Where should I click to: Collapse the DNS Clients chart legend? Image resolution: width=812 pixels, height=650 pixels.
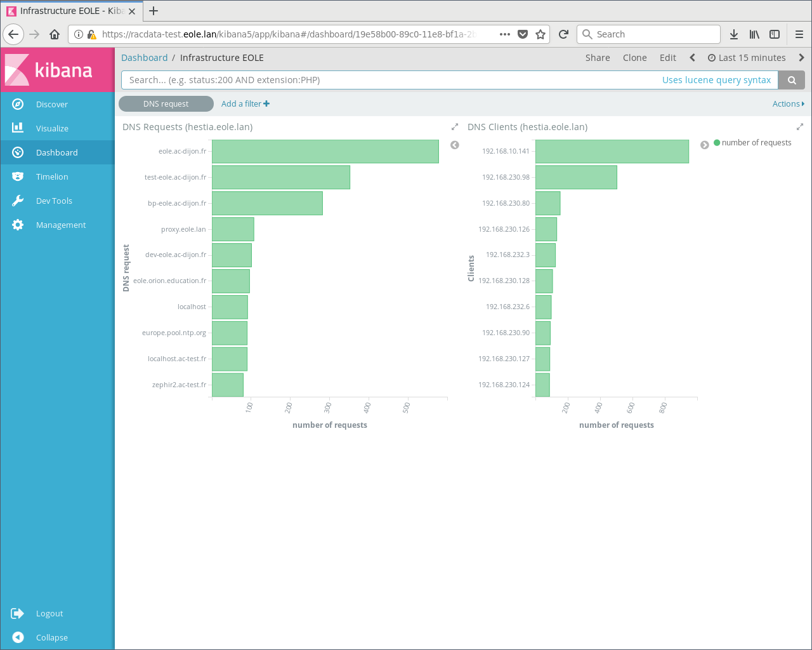(x=704, y=145)
